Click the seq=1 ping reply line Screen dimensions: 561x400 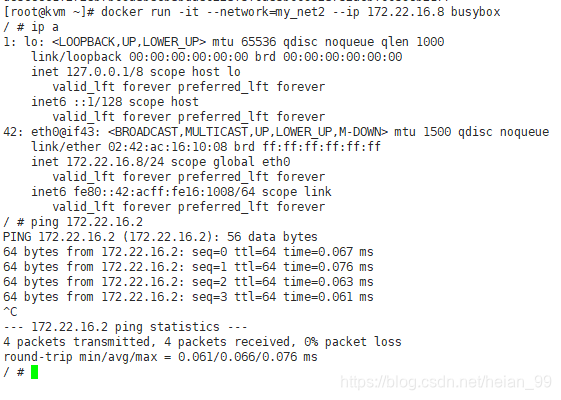pyautogui.click(x=188, y=267)
